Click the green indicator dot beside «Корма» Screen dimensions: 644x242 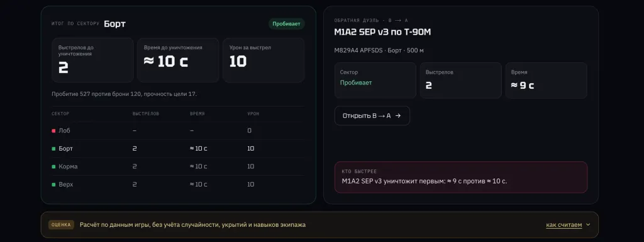pos(53,166)
